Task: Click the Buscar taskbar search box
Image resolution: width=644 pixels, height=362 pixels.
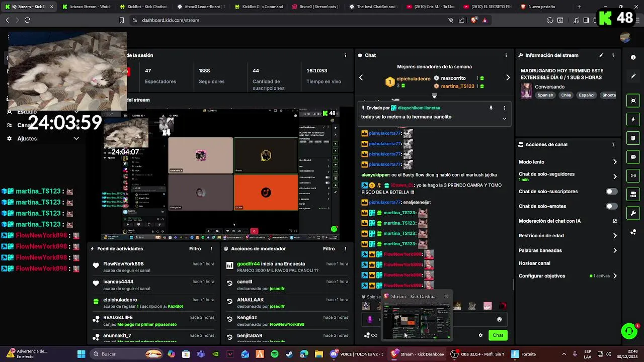Action: coord(126,354)
